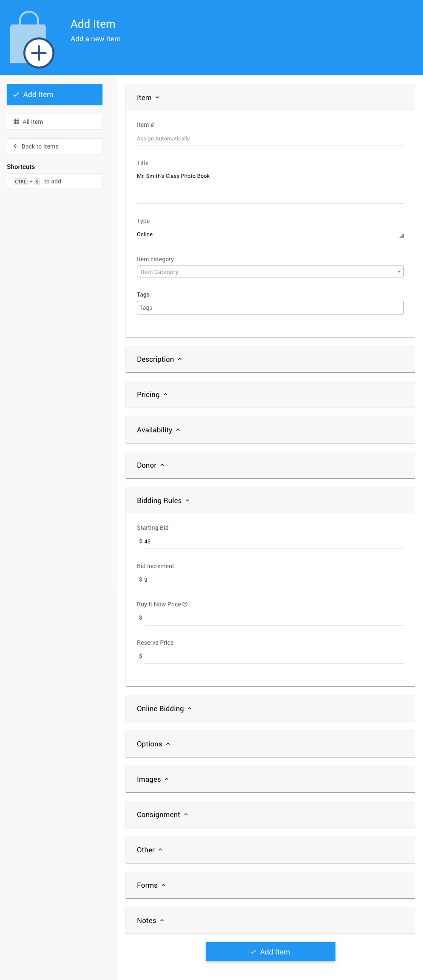Click the help icon beside Buy It Now Price
The image size is (423, 980).
(x=185, y=604)
